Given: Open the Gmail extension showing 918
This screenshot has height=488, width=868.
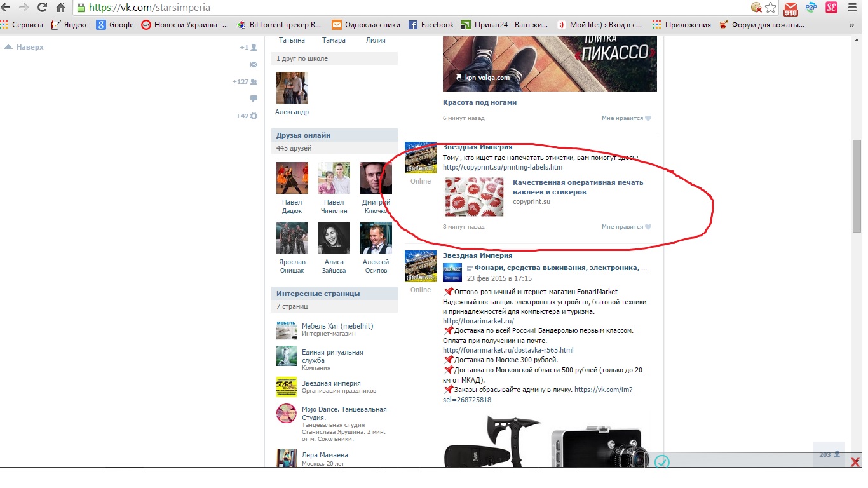Looking at the screenshot, I should tap(790, 8).
